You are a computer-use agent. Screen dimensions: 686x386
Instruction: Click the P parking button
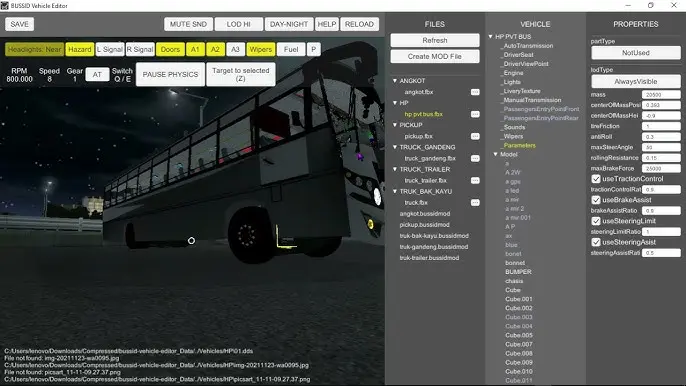tap(313, 49)
